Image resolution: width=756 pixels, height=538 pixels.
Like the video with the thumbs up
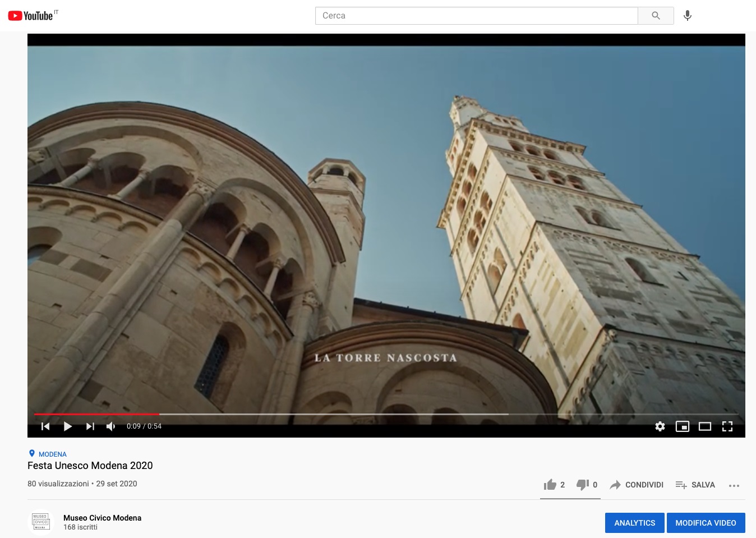point(551,485)
